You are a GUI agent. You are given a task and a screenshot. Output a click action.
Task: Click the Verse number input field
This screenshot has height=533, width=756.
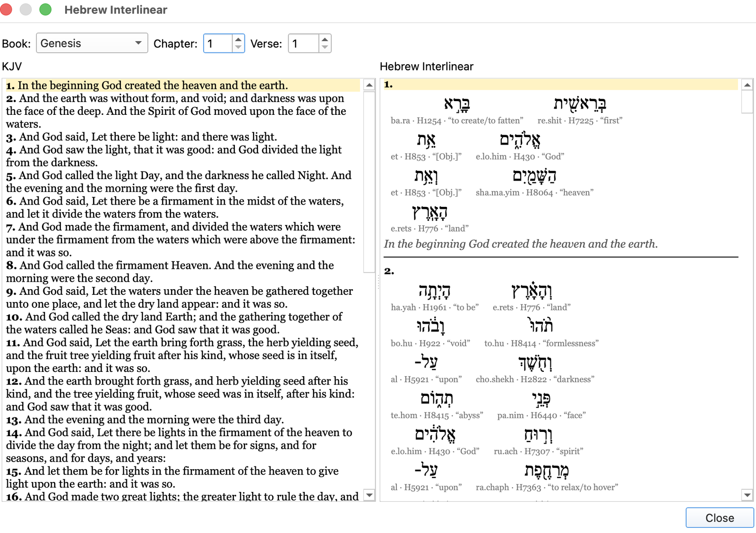click(x=304, y=43)
